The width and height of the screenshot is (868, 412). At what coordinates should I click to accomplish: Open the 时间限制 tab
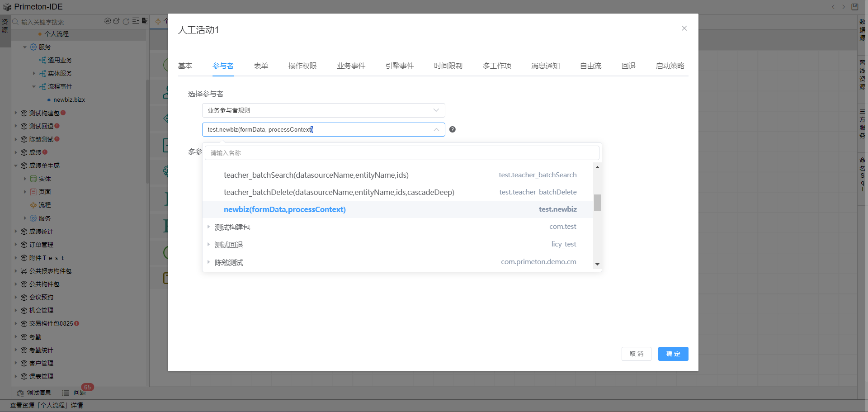[448, 66]
